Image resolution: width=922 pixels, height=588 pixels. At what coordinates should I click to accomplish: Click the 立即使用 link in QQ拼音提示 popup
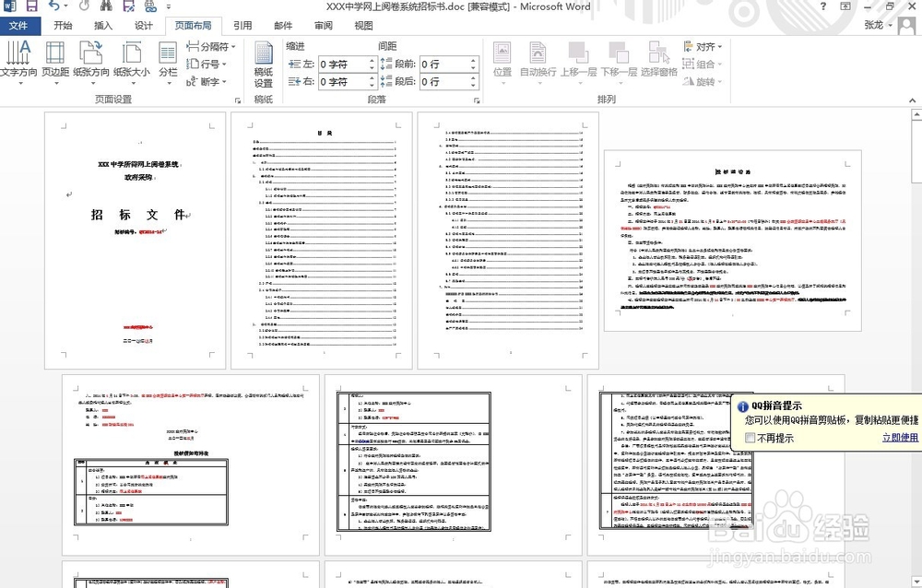click(x=900, y=438)
